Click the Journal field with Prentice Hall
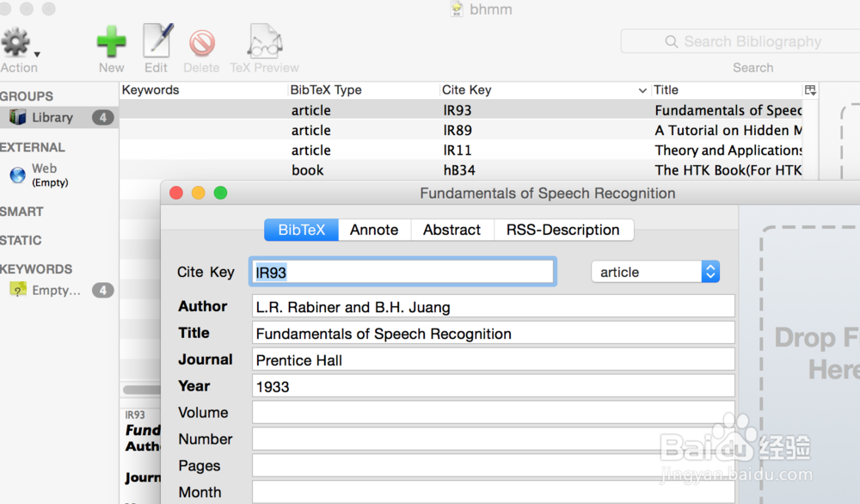Image resolution: width=860 pixels, height=504 pixels. coord(493,360)
